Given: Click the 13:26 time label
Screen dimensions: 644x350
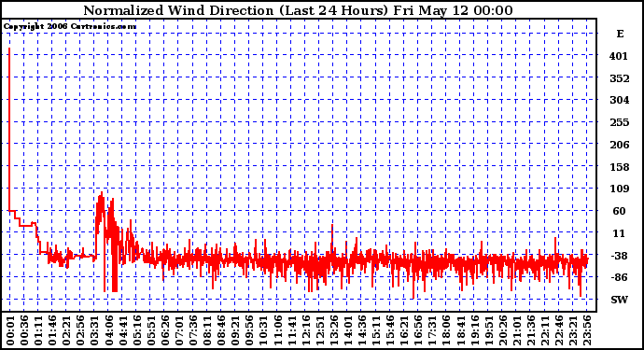Looking at the screenshot, I should (x=333, y=330).
